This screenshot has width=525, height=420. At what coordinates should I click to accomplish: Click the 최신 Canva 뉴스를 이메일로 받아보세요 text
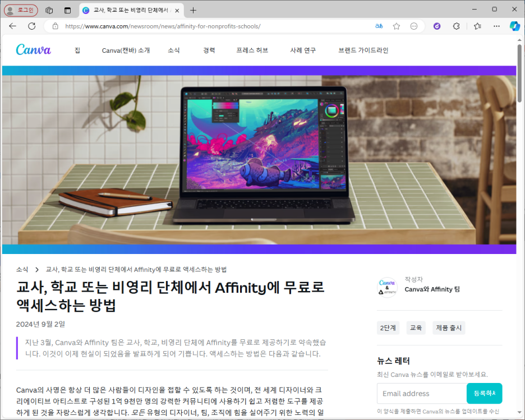432,374
